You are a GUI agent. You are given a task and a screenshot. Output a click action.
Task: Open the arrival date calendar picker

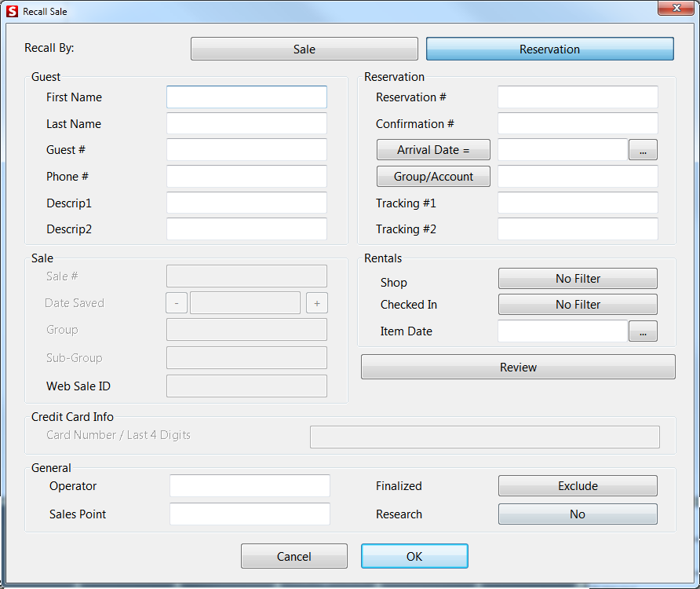[x=643, y=149]
